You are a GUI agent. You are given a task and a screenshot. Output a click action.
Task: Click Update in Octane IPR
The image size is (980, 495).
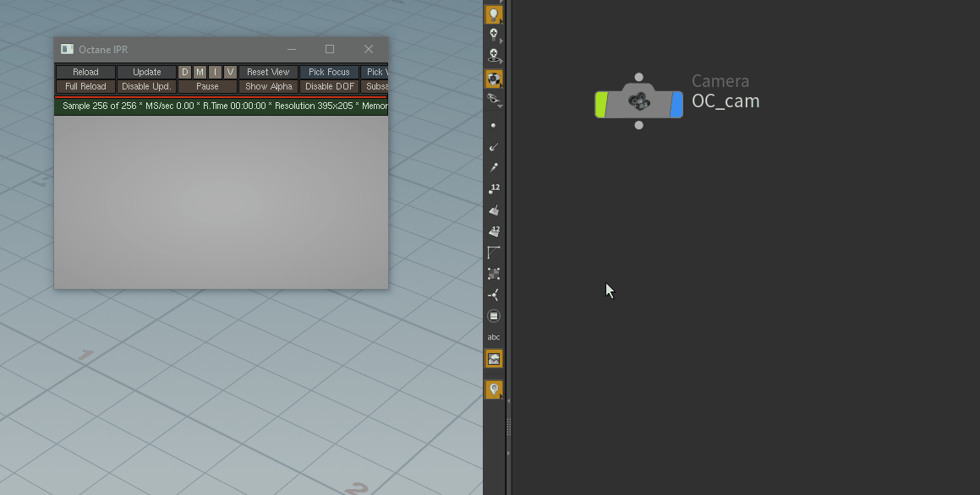147,72
